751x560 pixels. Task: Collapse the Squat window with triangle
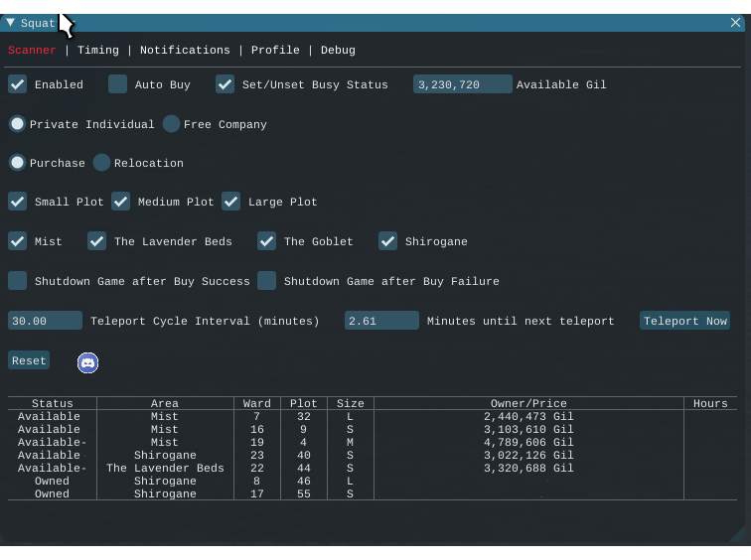tap(11, 23)
